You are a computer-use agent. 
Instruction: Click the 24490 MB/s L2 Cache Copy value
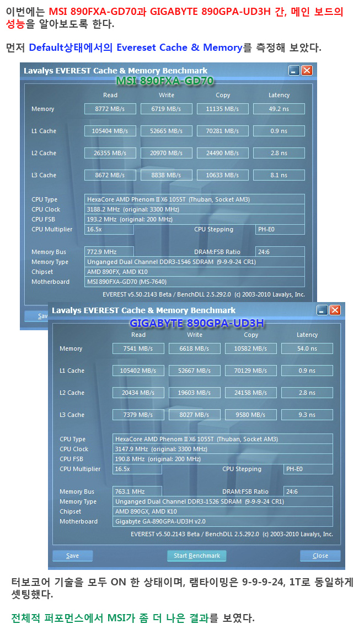pos(223,153)
